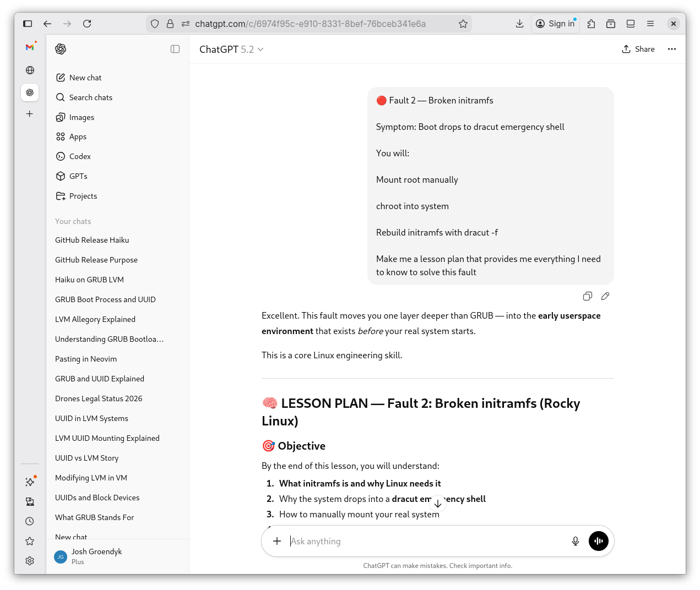Open the Gmail icon in browser sidebar

pos(30,47)
